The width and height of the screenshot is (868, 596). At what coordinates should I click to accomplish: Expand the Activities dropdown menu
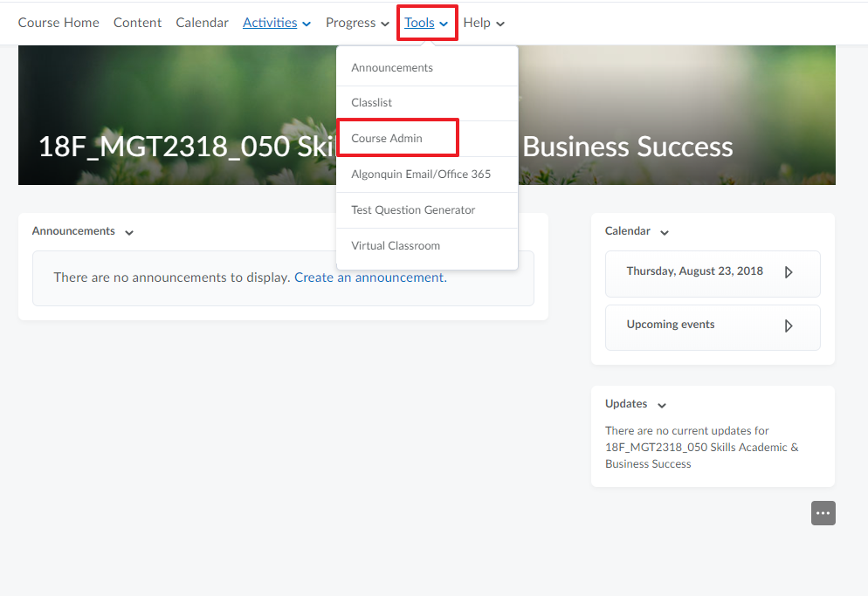click(276, 23)
